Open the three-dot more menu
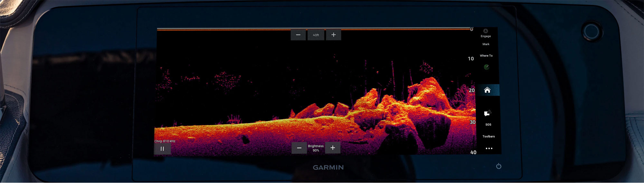644x186 pixels. (x=489, y=148)
